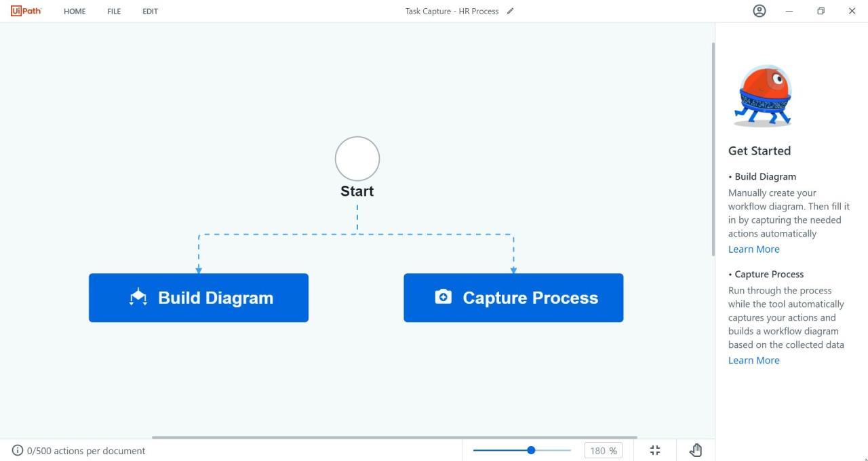Click the horizontal canvas scrollbar
The image size is (868, 461).
point(395,437)
